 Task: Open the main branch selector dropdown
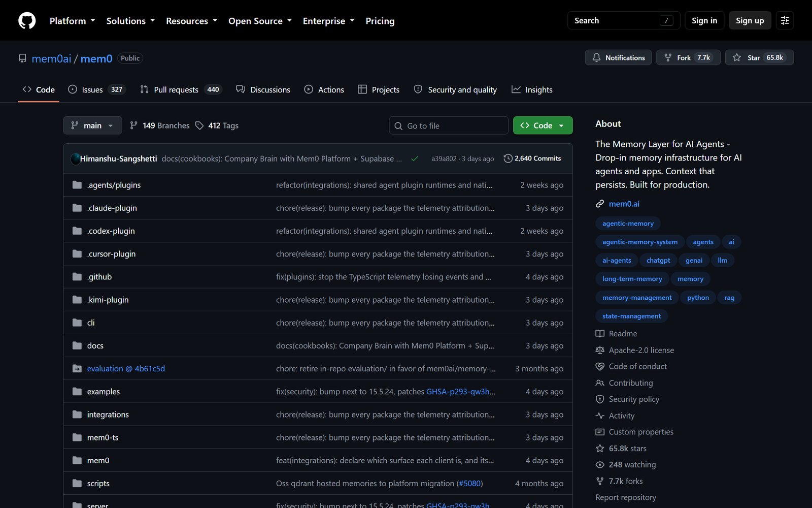(x=92, y=125)
